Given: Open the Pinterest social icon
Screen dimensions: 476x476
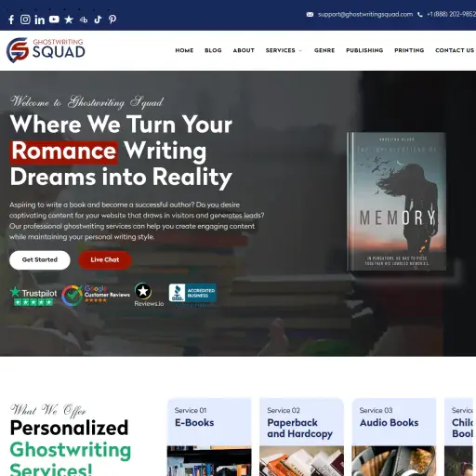Looking at the screenshot, I should [112, 20].
